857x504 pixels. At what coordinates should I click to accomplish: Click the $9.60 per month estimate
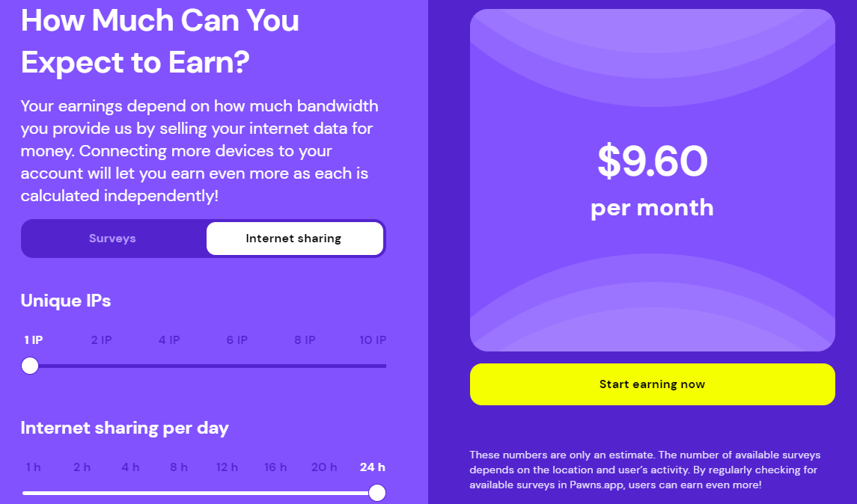tap(652, 181)
